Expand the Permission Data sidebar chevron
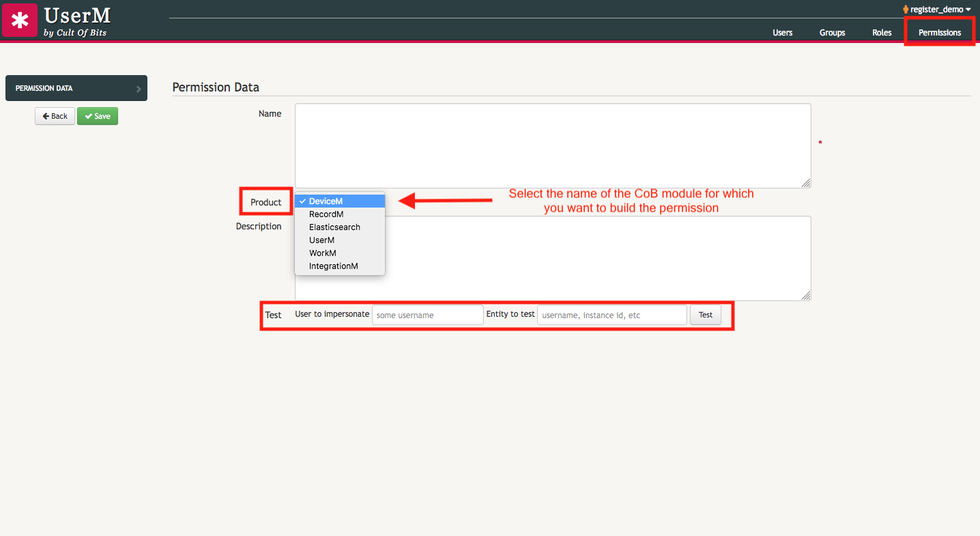Screen dimensions: 980x536 (139, 89)
